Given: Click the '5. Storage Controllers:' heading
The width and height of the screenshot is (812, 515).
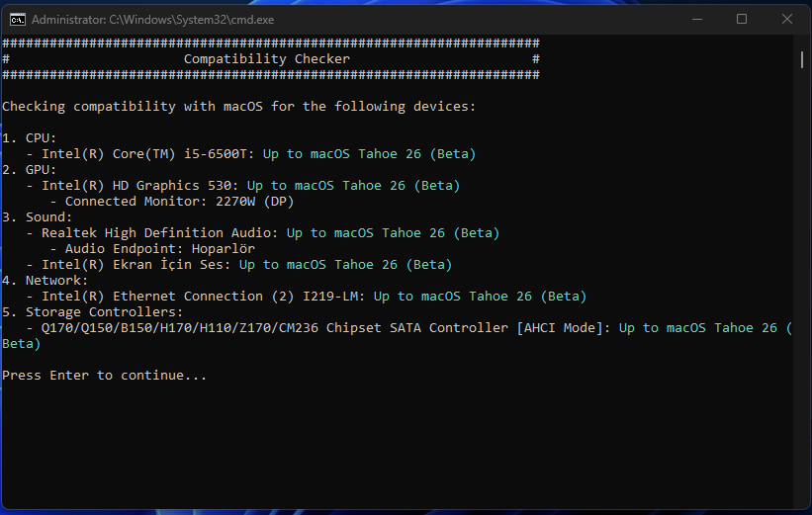Looking at the screenshot, I should tap(93, 312).
